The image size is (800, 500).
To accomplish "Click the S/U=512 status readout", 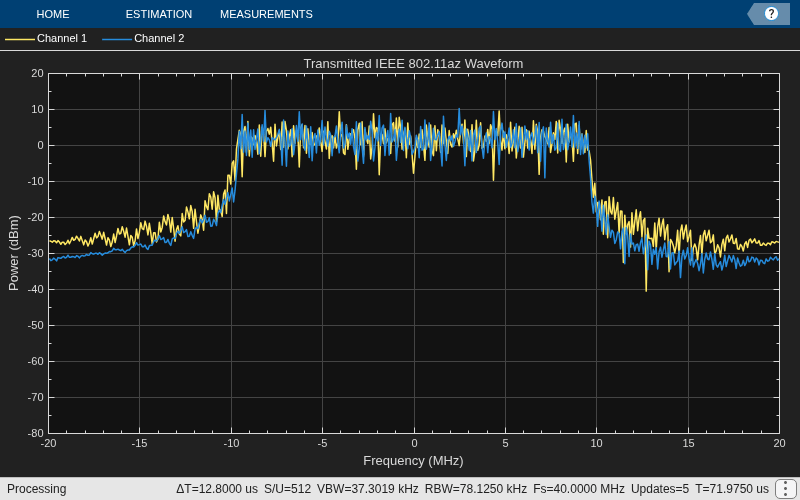I will tap(287, 489).
